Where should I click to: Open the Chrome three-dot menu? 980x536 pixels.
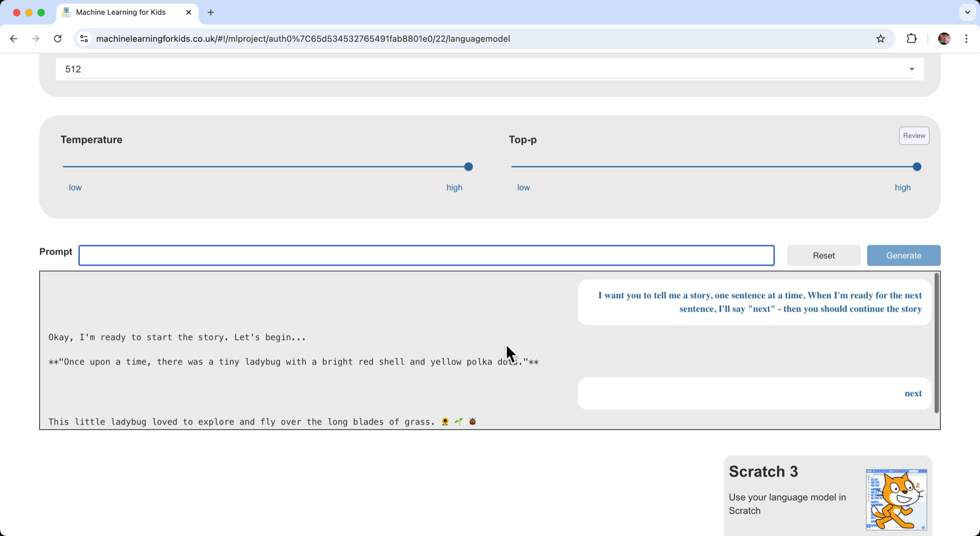click(966, 39)
